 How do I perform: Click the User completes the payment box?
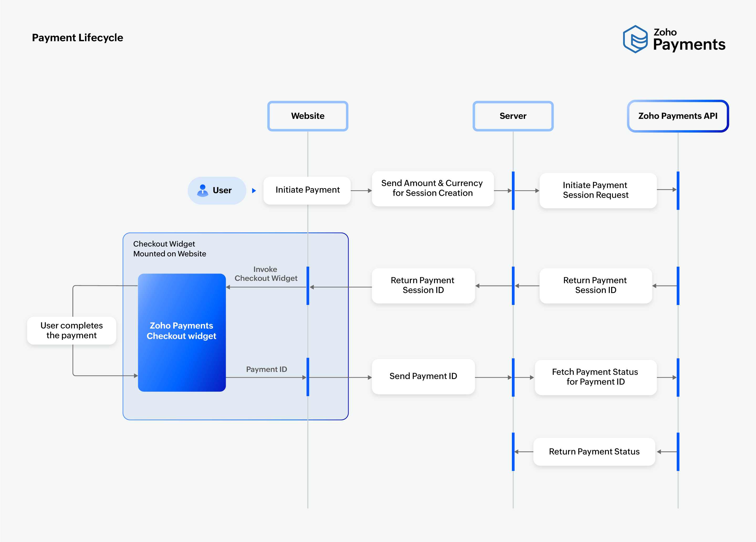coord(71,330)
